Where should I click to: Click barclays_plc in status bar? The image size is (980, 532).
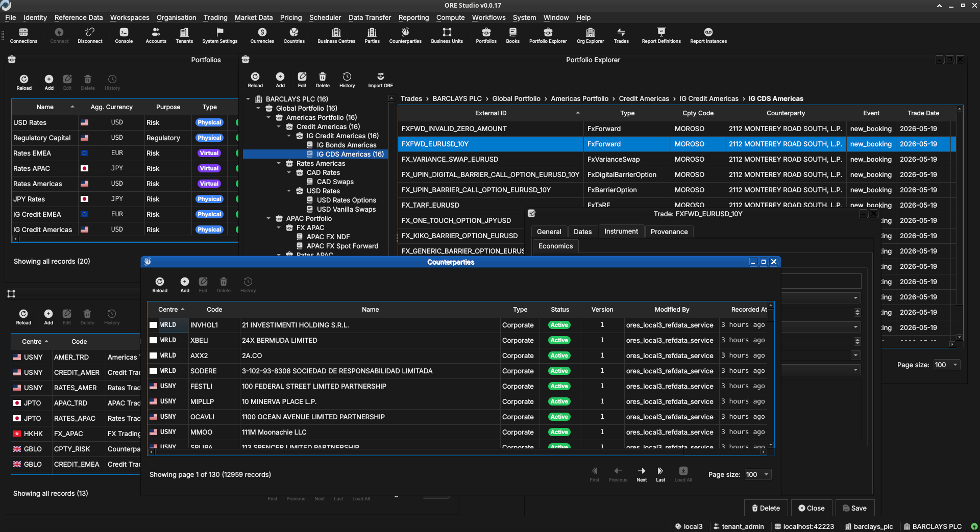869,526
